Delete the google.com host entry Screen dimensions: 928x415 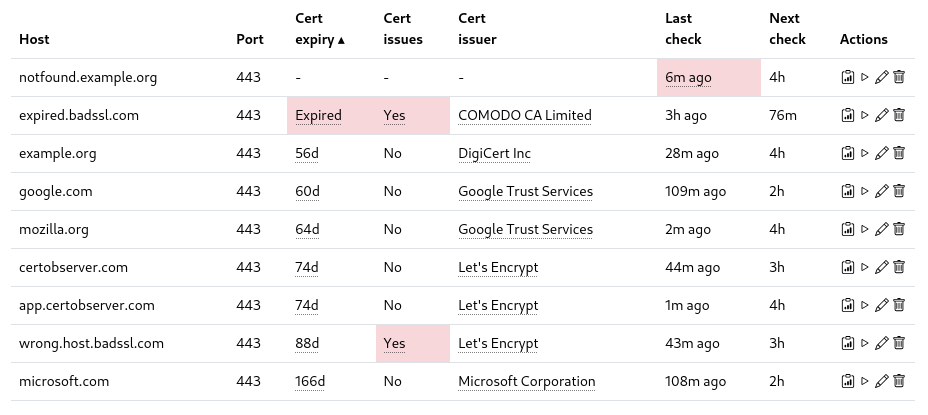[x=899, y=191]
